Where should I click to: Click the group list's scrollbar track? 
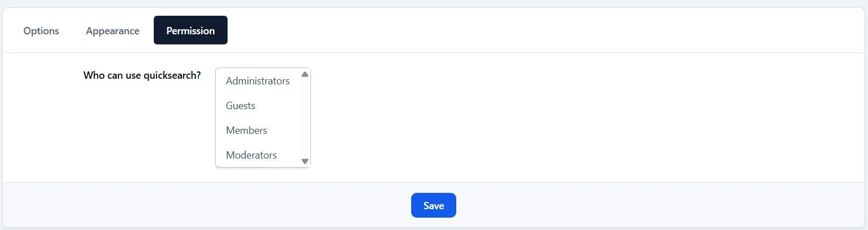point(305,118)
